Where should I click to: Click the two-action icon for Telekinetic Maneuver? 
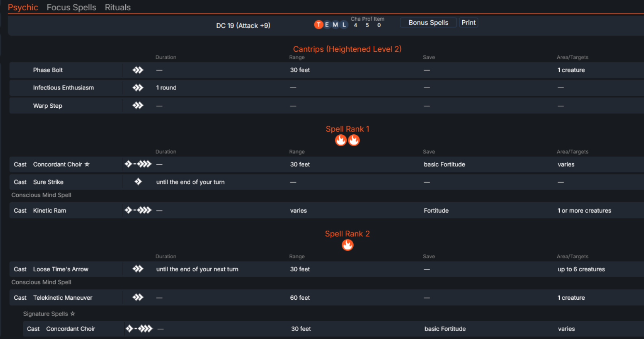click(138, 297)
